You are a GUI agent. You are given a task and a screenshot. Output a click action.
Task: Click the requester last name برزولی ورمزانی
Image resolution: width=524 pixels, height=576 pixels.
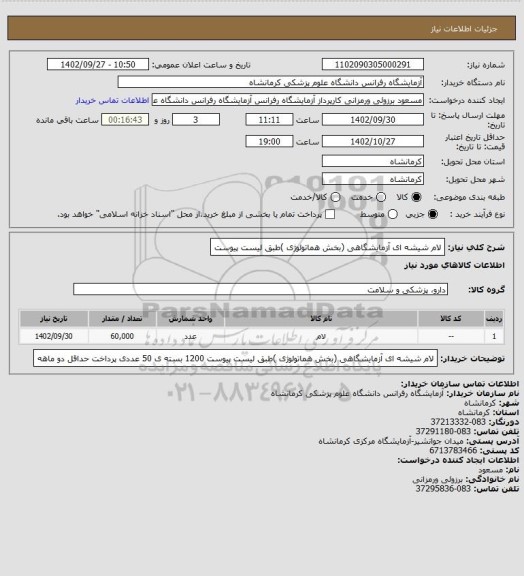pyautogui.click(x=437, y=479)
